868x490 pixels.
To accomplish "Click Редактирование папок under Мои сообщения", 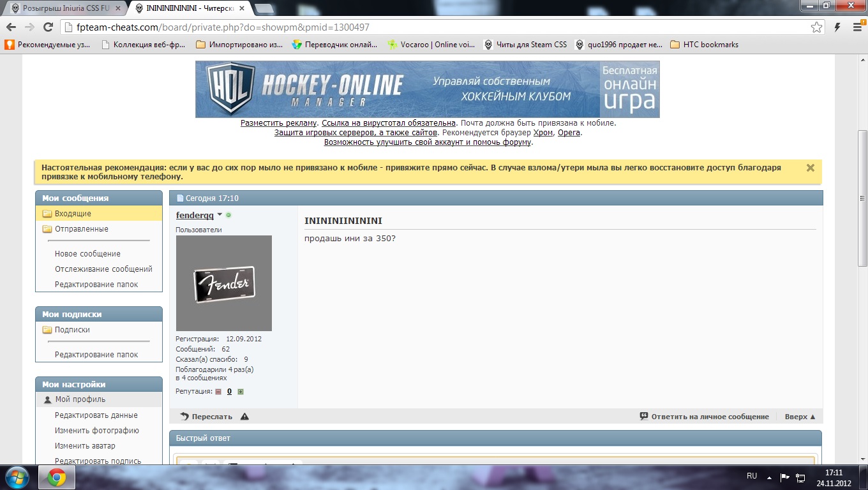I will (96, 285).
